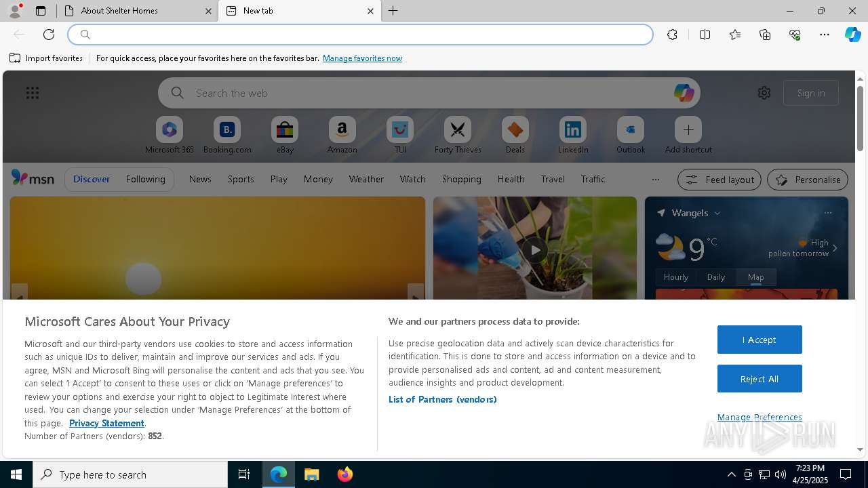Refresh the current page
868x488 pixels.
tap(49, 35)
